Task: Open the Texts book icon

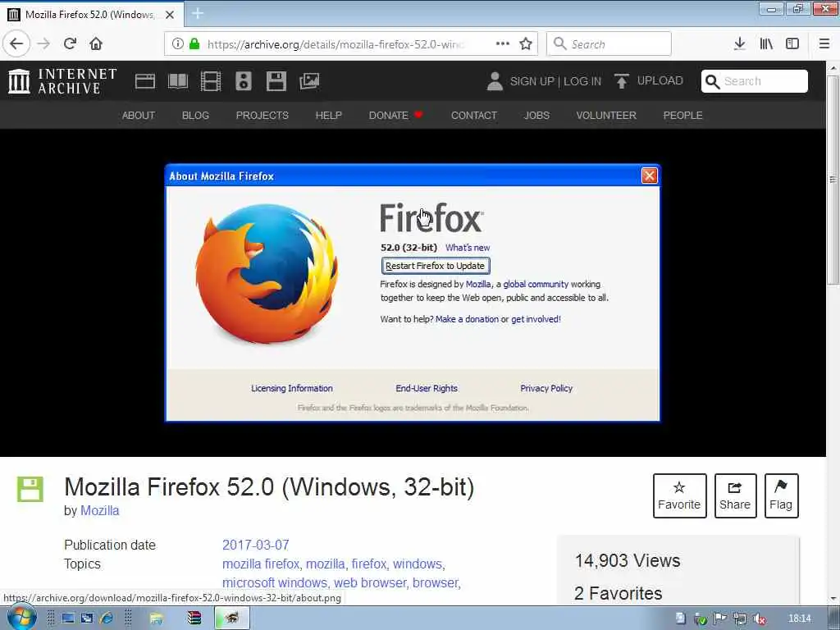Action: point(178,81)
